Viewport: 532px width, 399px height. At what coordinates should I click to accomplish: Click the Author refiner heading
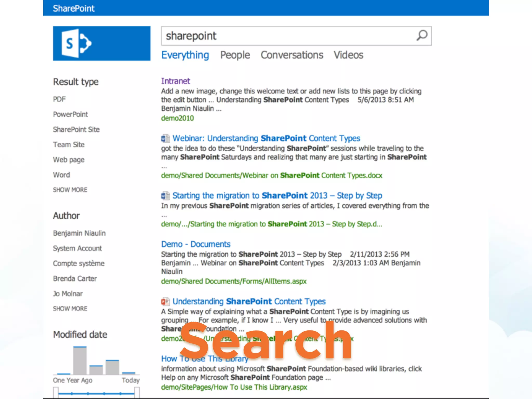[x=66, y=216]
